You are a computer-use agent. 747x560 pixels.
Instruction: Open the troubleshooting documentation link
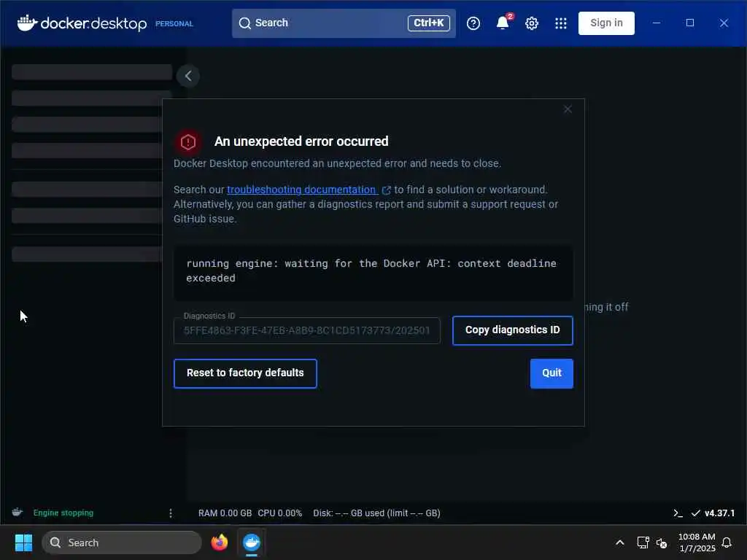click(x=302, y=190)
